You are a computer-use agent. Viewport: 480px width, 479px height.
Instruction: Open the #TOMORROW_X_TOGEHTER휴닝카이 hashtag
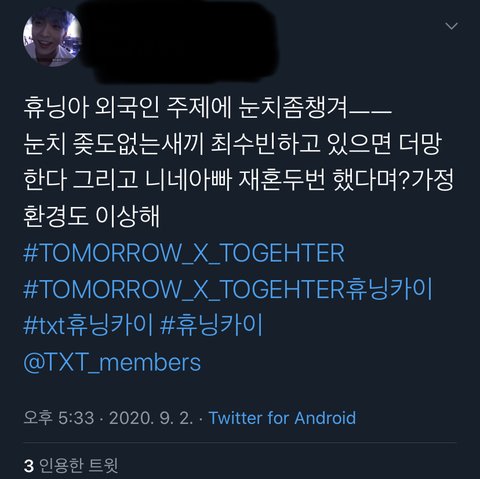[x=228, y=289]
